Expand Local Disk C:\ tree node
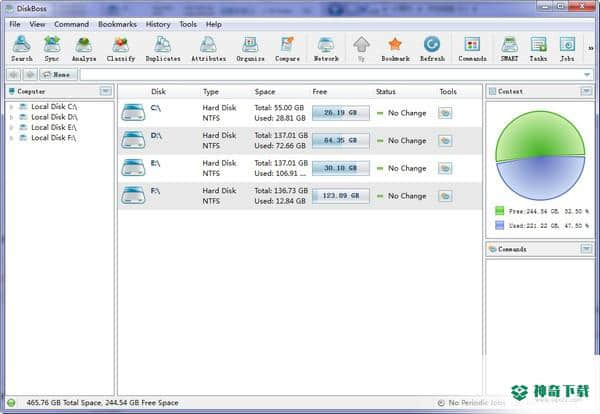 click(x=11, y=107)
